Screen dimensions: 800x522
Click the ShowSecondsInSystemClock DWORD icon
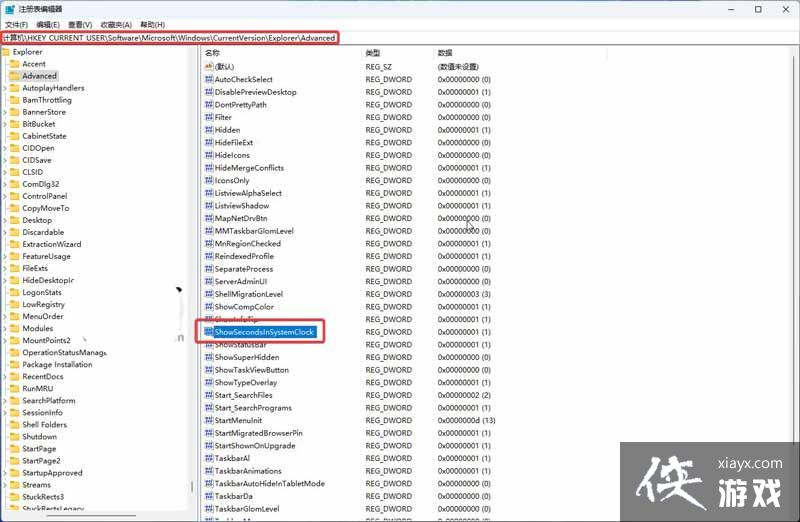[209, 332]
